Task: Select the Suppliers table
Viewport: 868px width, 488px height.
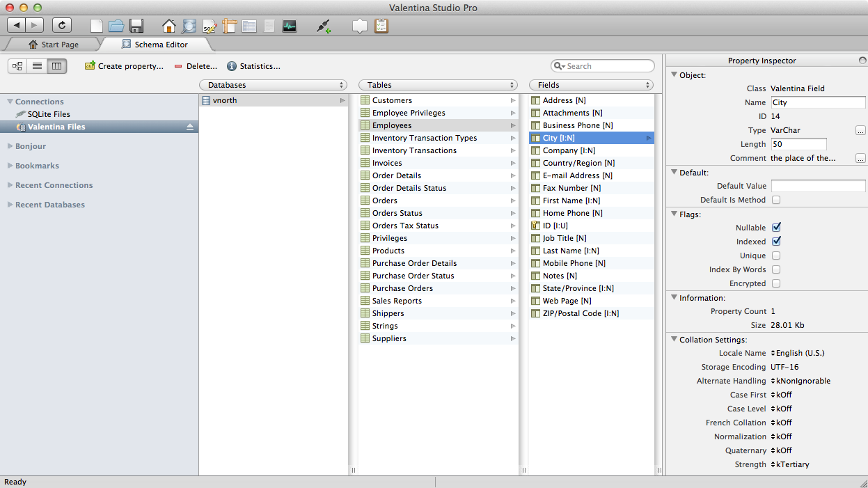Action: pyautogui.click(x=439, y=338)
